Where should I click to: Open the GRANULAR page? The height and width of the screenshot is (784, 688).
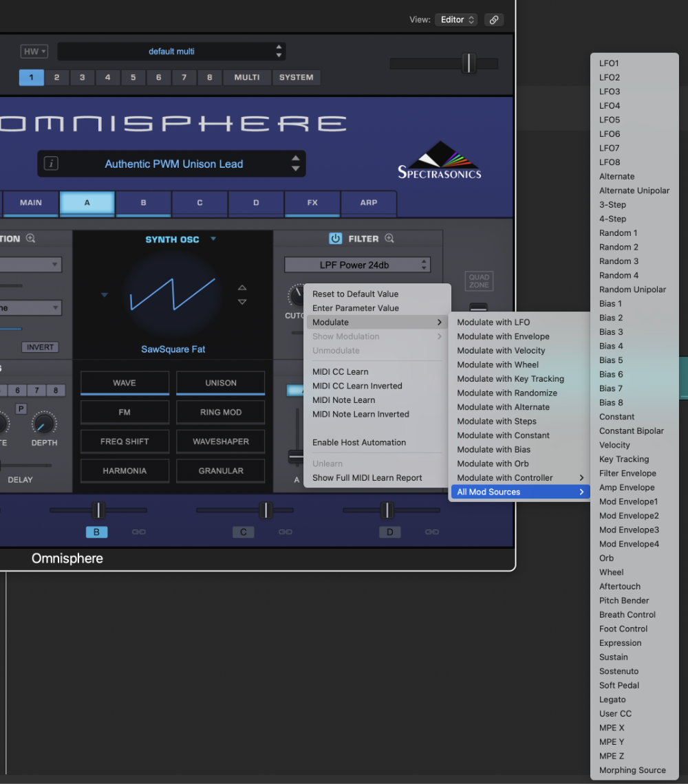click(221, 471)
